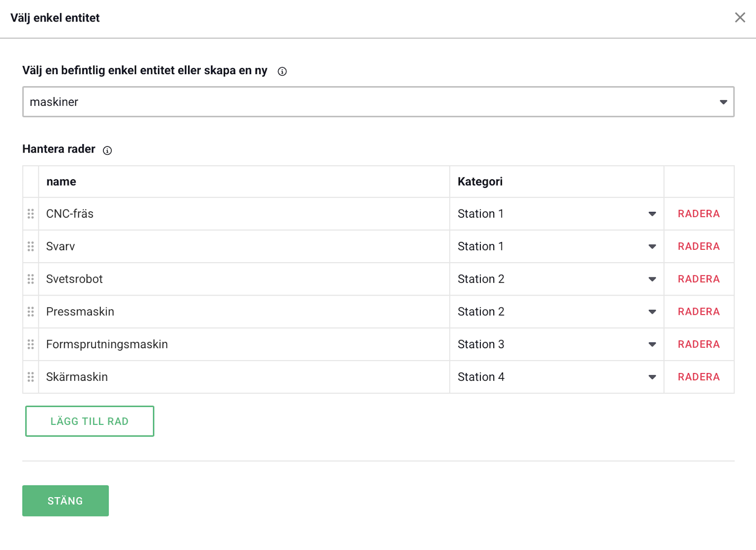Expand the Station 2 dropdown for Svetsrobot

pyautogui.click(x=556, y=279)
